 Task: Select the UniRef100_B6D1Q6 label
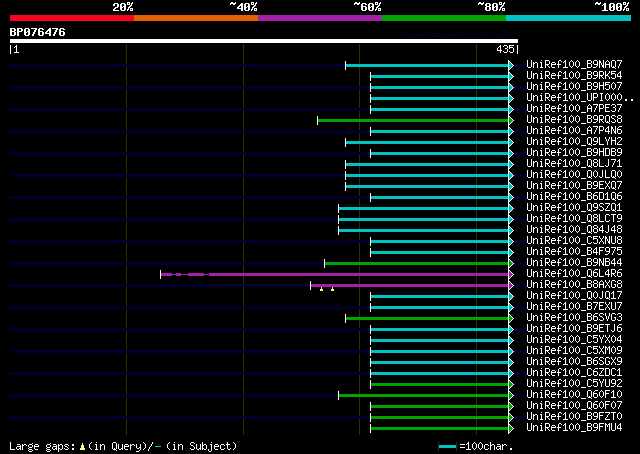tap(574, 196)
